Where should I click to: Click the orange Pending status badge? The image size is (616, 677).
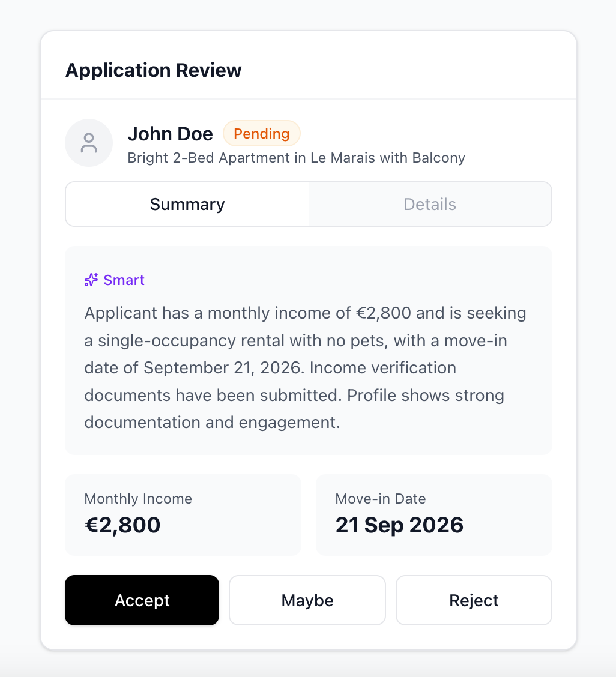pyautogui.click(x=261, y=134)
